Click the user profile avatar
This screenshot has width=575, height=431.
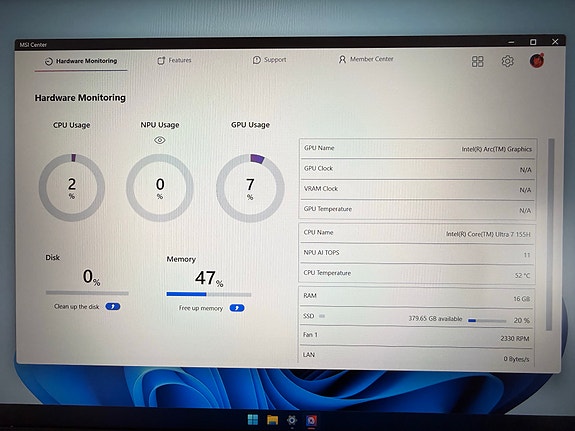click(537, 60)
